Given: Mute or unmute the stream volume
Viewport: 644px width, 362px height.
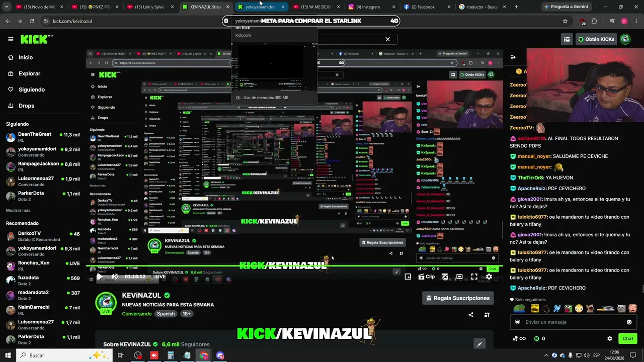Looking at the screenshot, I should coord(115,277).
